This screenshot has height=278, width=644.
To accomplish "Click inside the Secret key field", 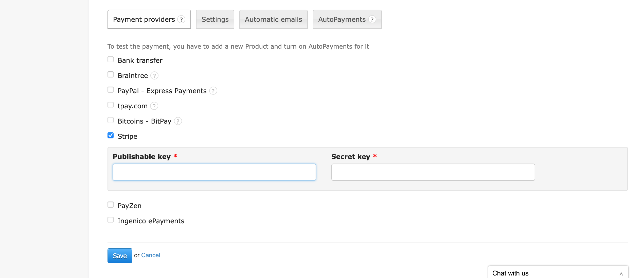I will (433, 172).
